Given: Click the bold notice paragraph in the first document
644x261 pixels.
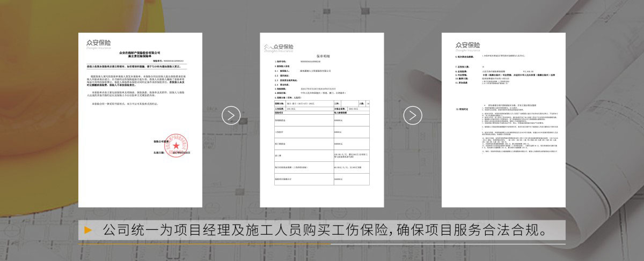Looking at the screenshot, I should [140, 67].
